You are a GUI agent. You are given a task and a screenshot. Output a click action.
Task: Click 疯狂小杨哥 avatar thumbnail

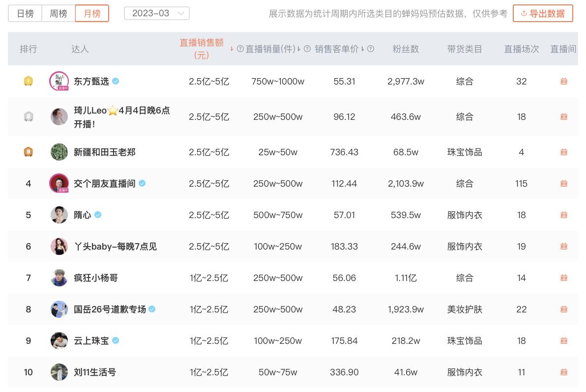coord(59,278)
